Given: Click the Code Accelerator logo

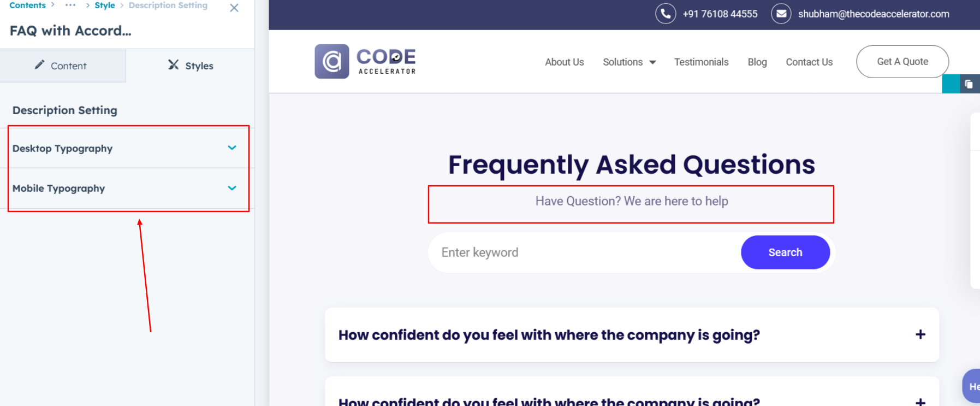Looking at the screenshot, I should (365, 62).
